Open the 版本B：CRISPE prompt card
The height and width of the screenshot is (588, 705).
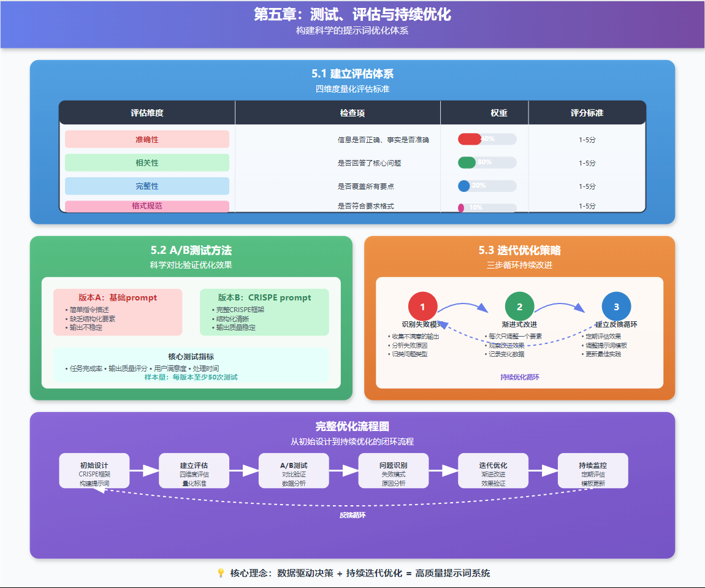264,312
